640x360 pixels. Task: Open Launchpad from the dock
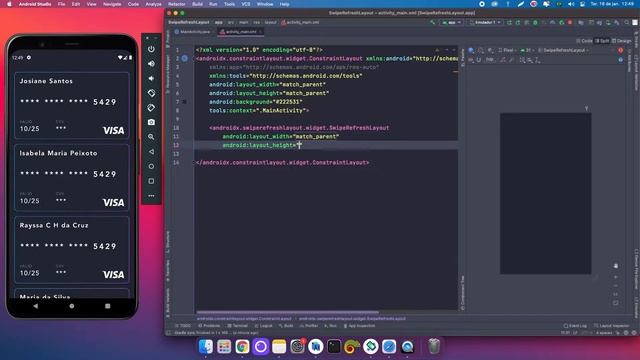click(x=224, y=347)
